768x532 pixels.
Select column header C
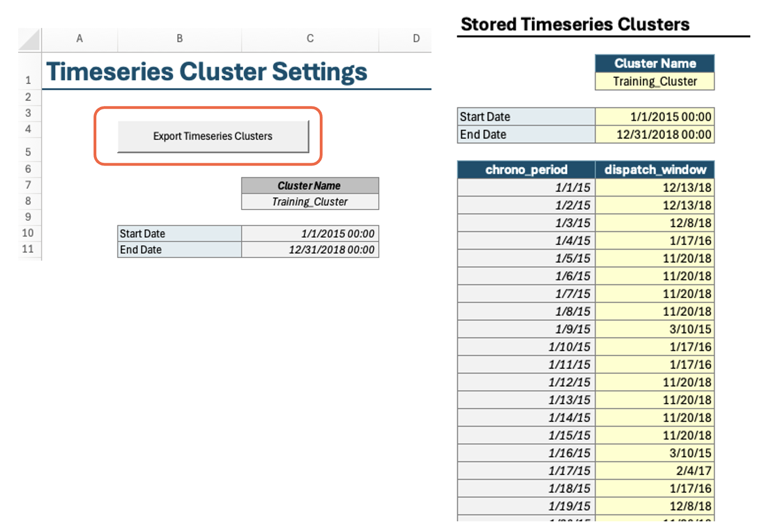click(310, 39)
